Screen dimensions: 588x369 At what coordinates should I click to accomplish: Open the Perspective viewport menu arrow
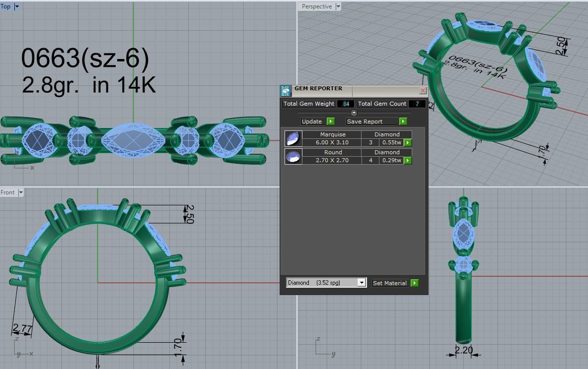coord(338,6)
